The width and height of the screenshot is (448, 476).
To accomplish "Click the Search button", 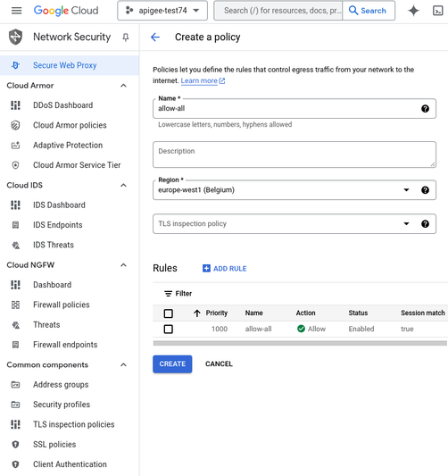I will point(369,11).
